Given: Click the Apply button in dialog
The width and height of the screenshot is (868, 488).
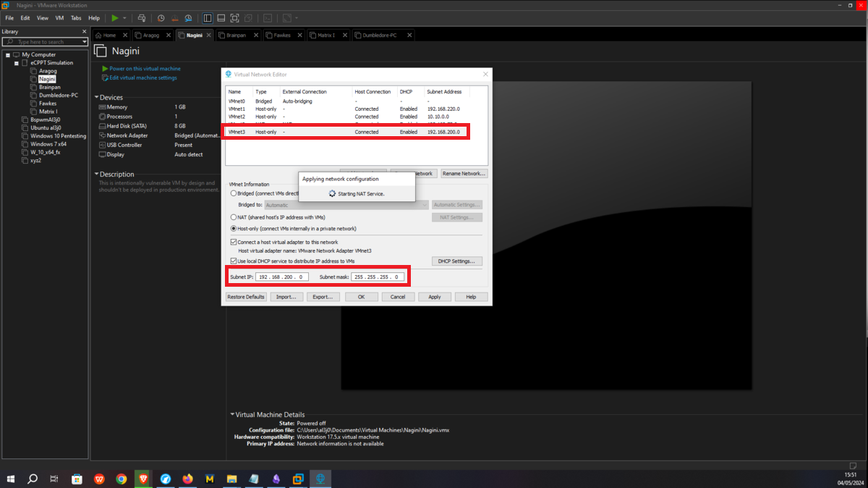Looking at the screenshot, I should [435, 297].
